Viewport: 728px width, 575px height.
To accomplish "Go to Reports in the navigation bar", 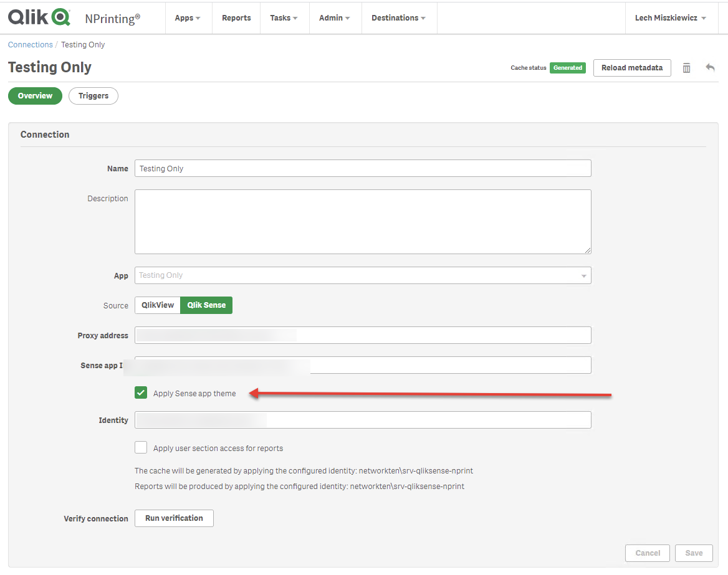I will (236, 18).
